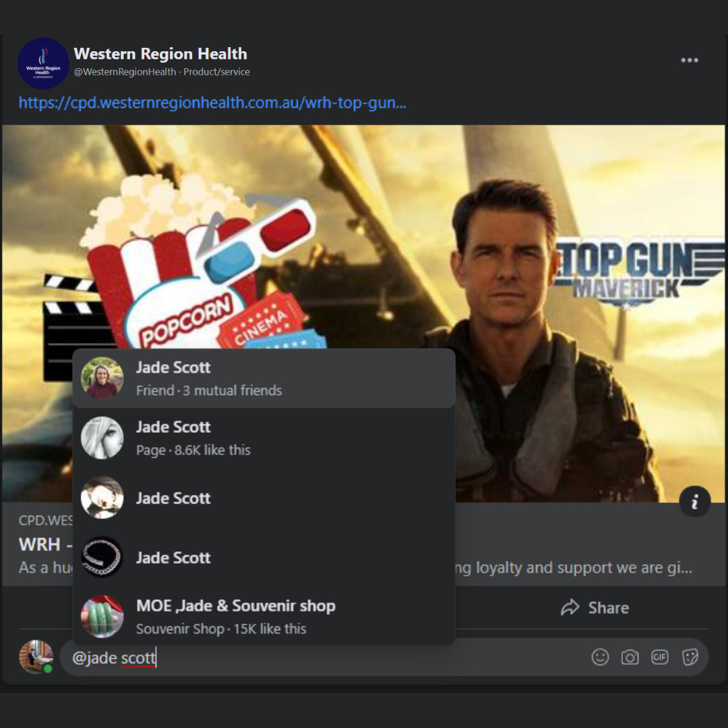
Task: Click 'Souvenir Shop · 15K like this' text
Action: (x=221, y=629)
